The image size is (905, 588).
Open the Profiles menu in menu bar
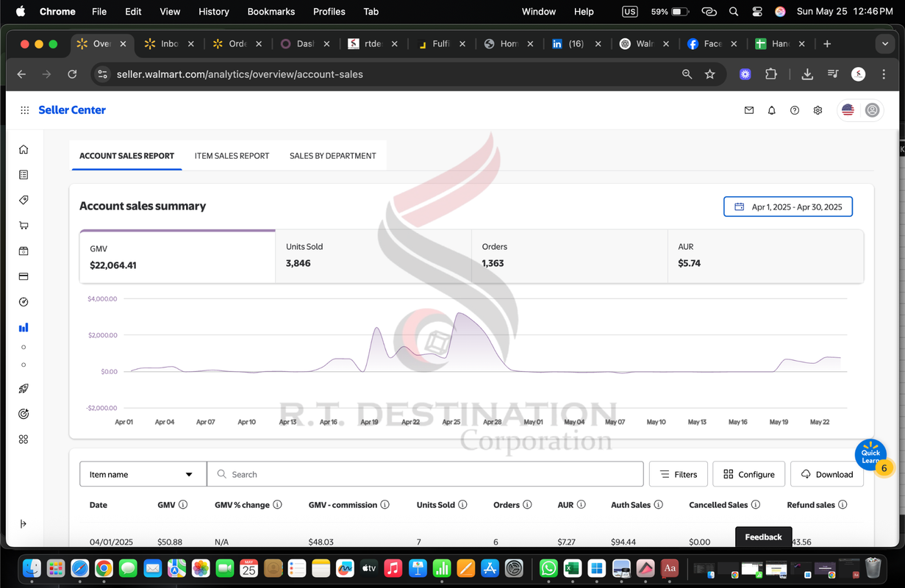tap(329, 11)
